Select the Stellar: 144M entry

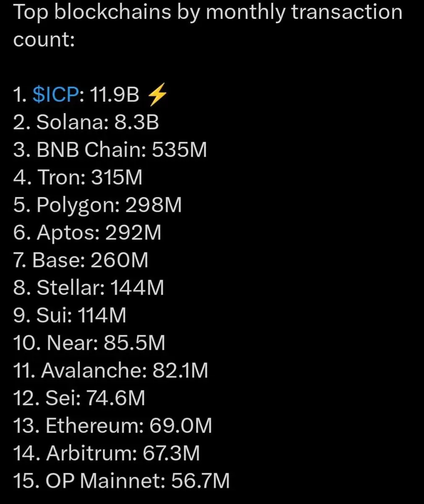pyautogui.click(x=89, y=288)
